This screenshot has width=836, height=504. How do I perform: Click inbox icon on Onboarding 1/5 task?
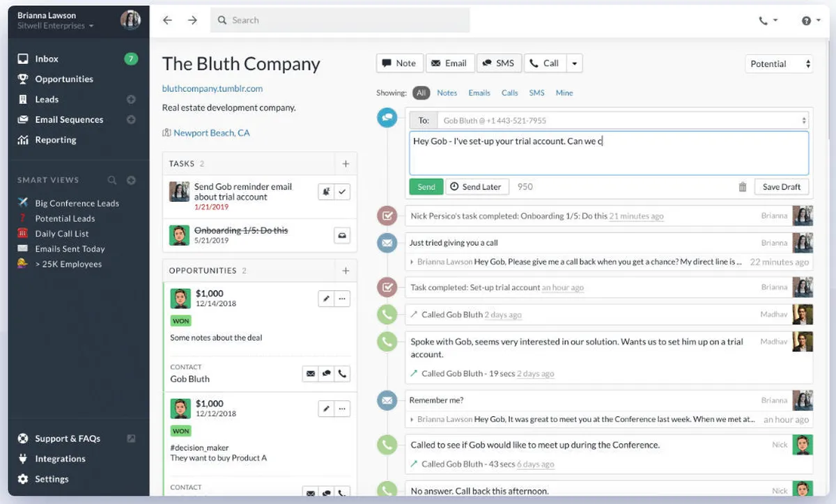tap(342, 235)
